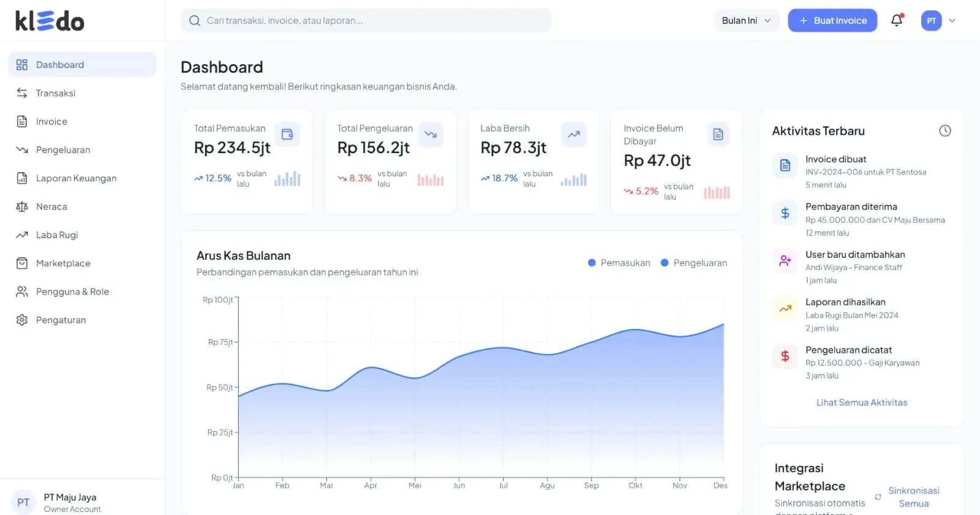Open the Bulan Ini period dropdown
The width and height of the screenshot is (980, 515).
(747, 20)
